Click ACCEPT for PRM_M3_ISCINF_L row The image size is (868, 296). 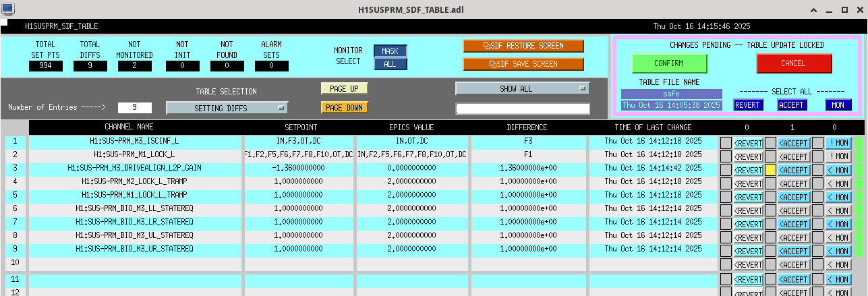pos(793,143)
